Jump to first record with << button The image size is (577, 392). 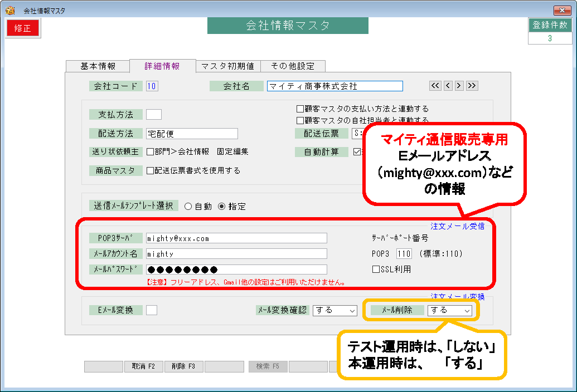pyautogui.click(x=435, y=86)
